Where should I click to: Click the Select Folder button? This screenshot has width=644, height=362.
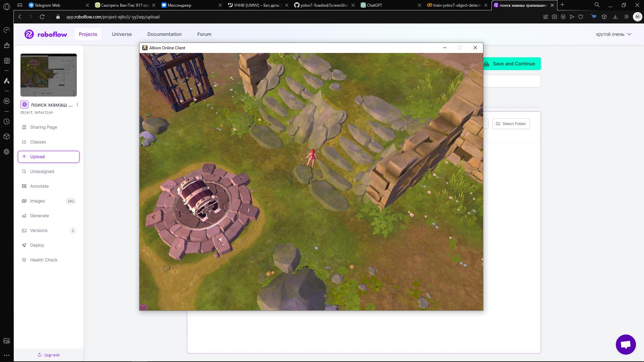(511, 124)
